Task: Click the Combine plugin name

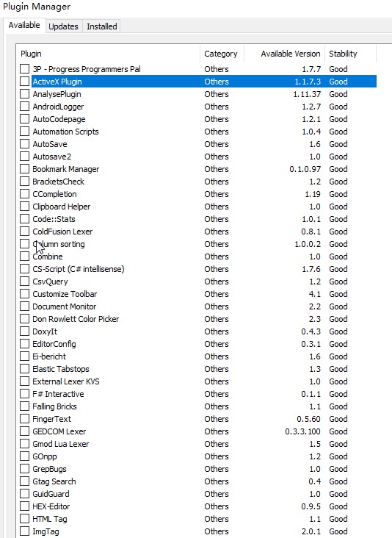Action: [48, 257]
